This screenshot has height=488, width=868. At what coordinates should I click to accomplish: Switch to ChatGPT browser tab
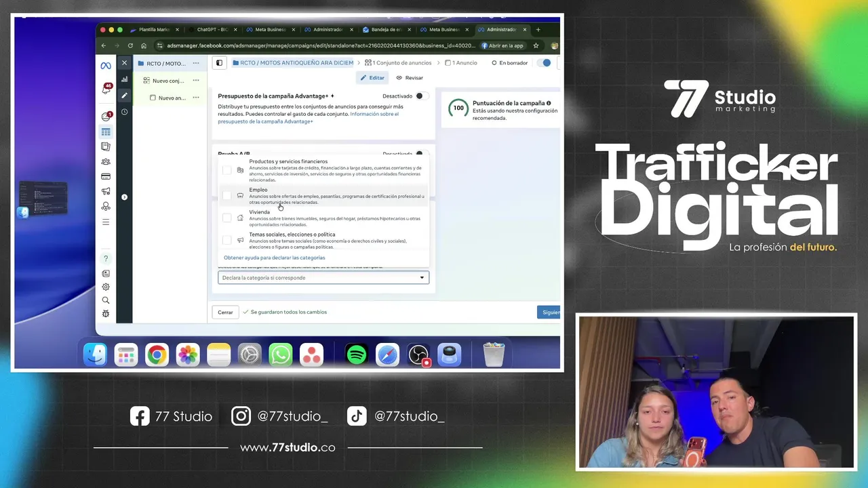click(212, 30)
